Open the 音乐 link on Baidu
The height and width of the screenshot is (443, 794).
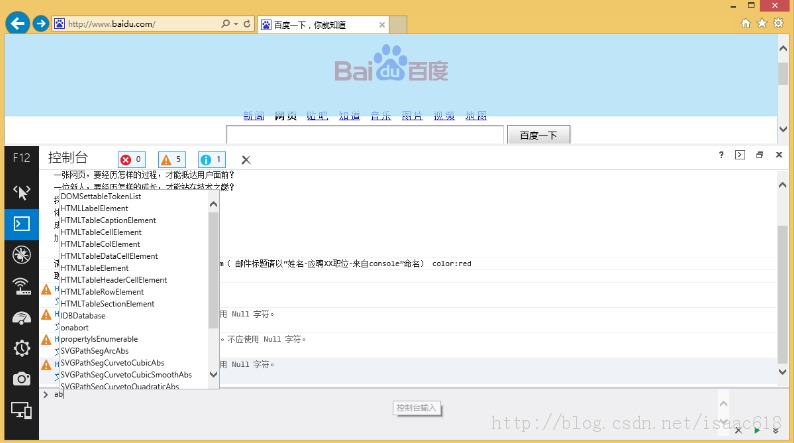pyautogui.click(x=381, y=116)
